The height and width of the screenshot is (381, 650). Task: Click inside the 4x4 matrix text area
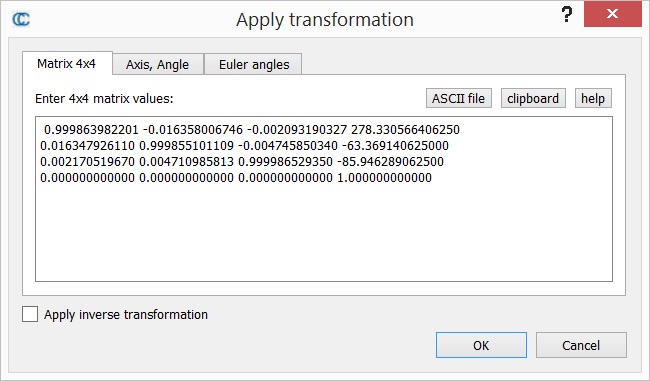324,199
